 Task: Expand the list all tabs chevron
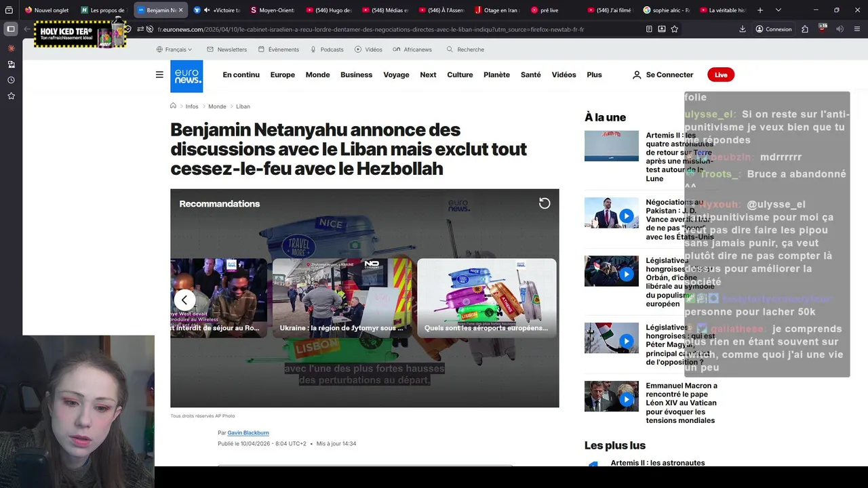(x=778, y=10)
